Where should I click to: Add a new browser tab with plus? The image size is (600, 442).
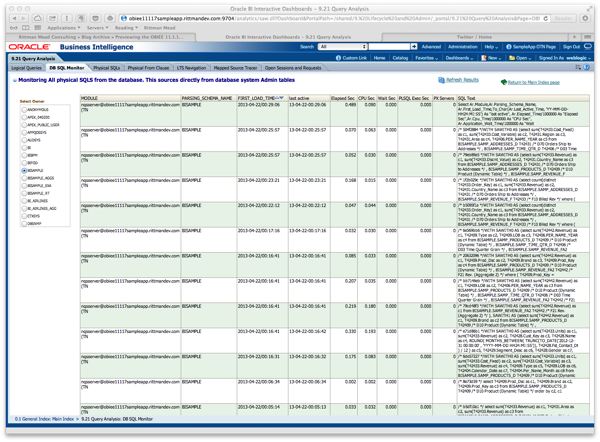(574, 37)
